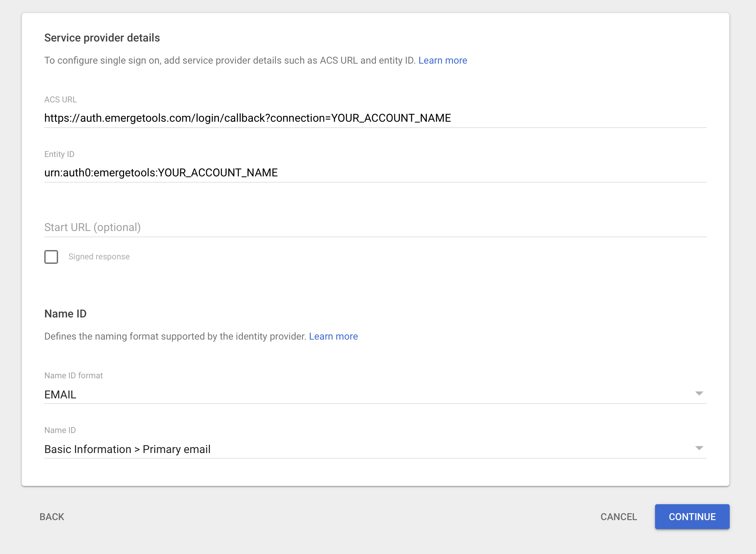
Task: Open Learn more link about Name ID
Action: click(333, 336)
